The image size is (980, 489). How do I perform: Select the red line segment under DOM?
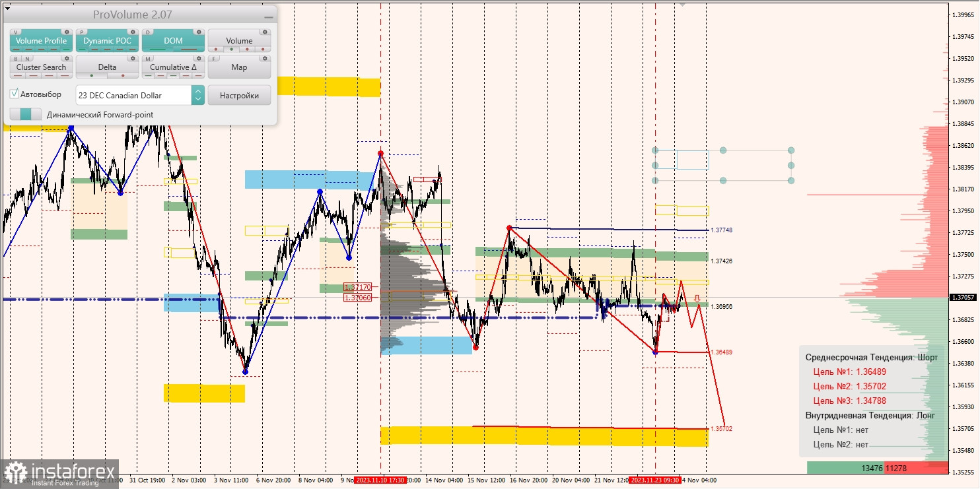[x=188, y=49]
